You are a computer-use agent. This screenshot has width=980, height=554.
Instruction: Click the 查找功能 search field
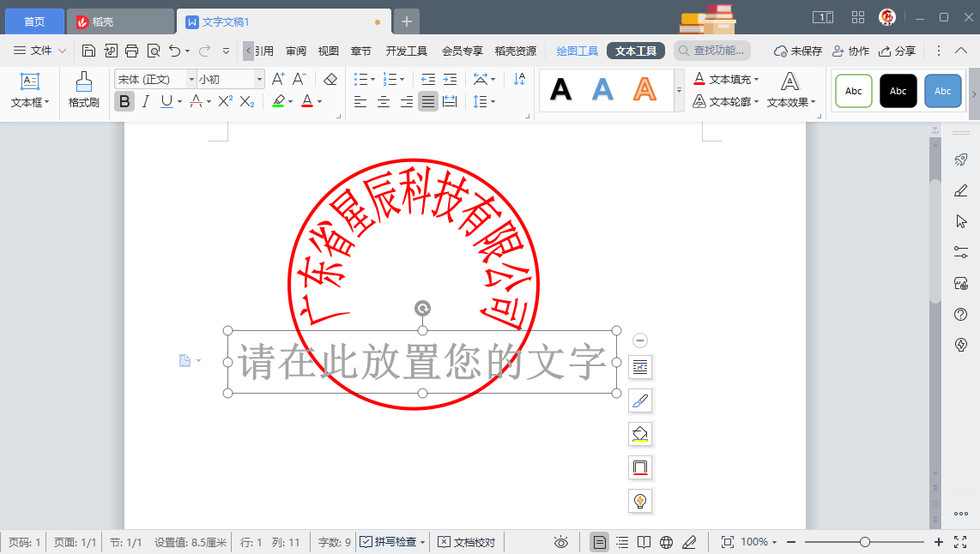point(712,51)
